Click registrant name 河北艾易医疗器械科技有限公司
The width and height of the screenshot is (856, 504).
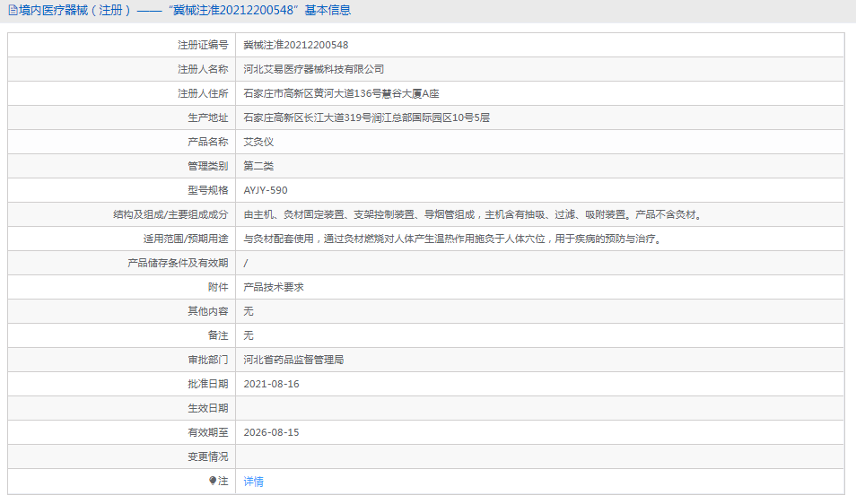314,69
